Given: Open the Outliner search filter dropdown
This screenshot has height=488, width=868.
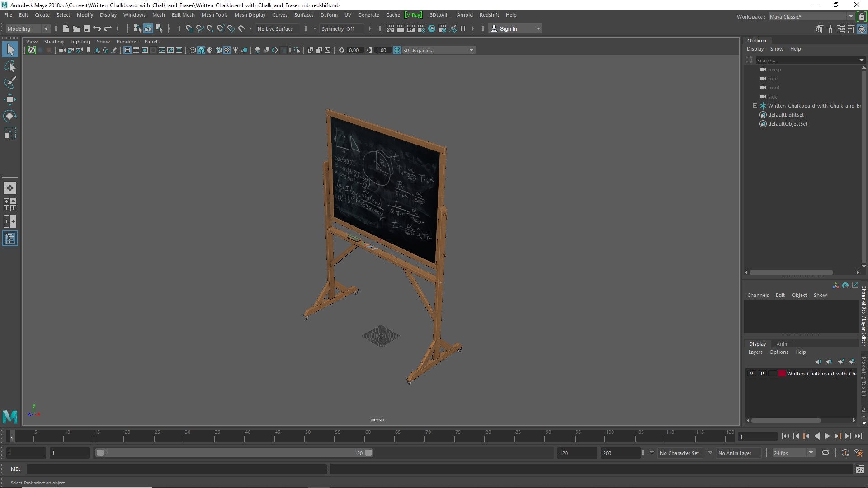Looking at the screenshot, I should [x=861, y=60].
